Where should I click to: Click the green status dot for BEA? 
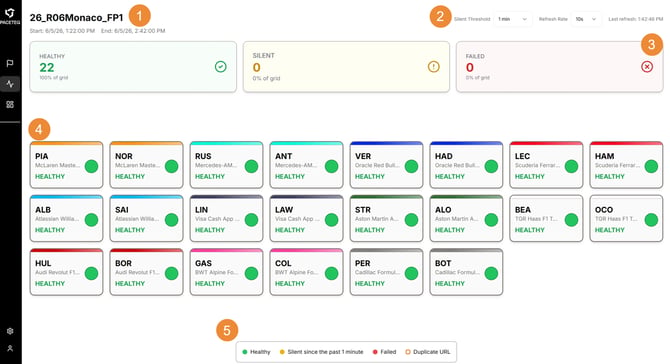pyautogui.click(x=571, y=220)
